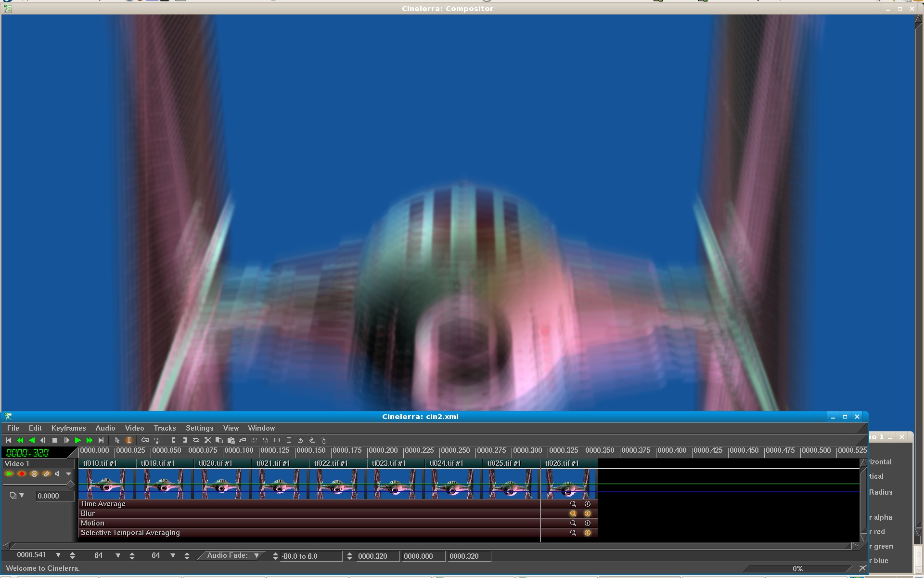Click the timeline ruler at 0000.200
Viewport: 924px width, 578px height.
pos(383,451)
